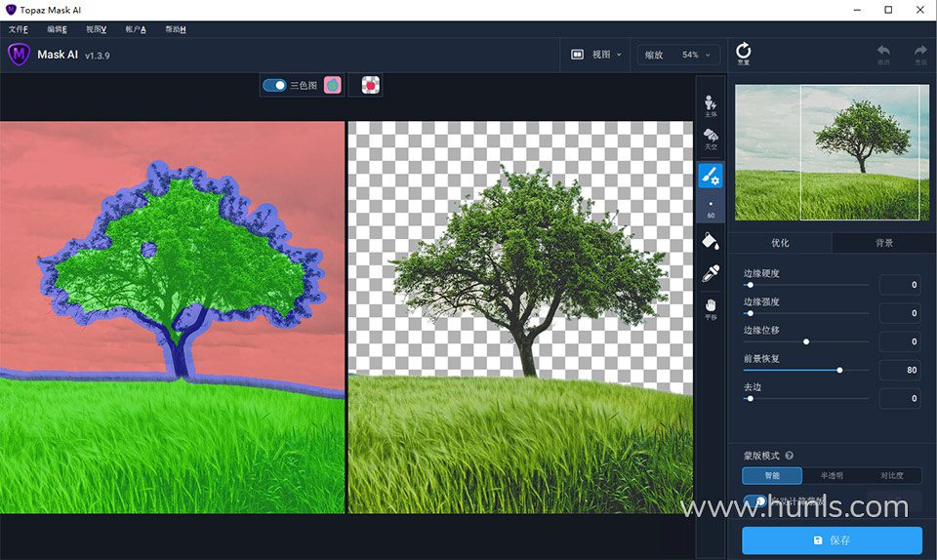Screen dimensions: 937x560
Task: Click the Mask AI purple logo icon
Action: (20, 55)
